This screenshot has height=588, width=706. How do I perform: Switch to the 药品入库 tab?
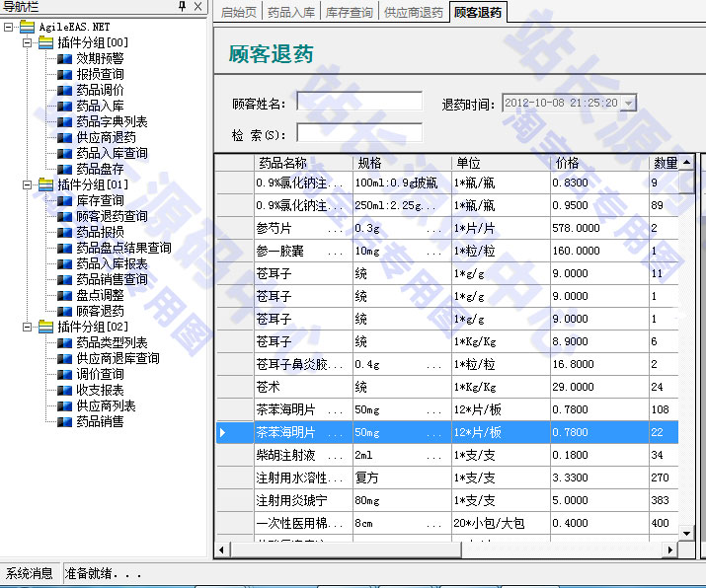tap(291, 13)
